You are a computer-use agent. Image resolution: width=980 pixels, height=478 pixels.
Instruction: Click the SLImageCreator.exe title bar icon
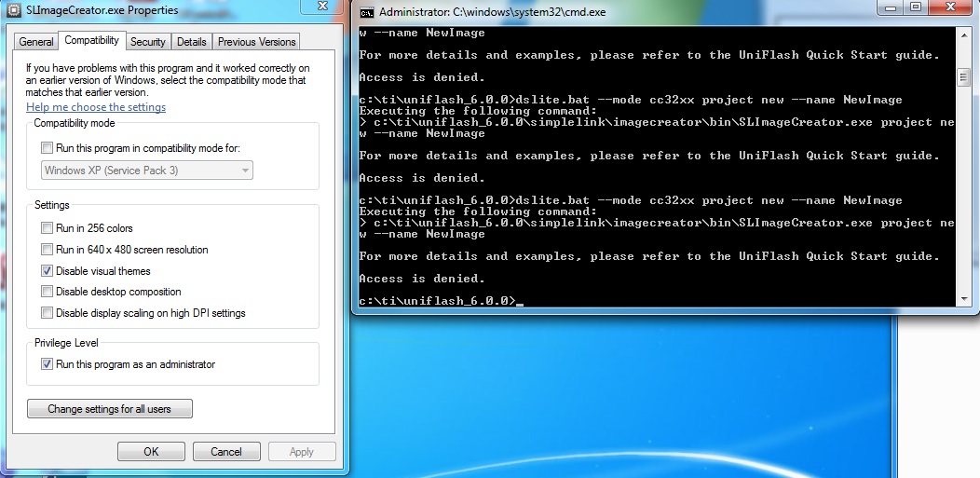(13, 10)
